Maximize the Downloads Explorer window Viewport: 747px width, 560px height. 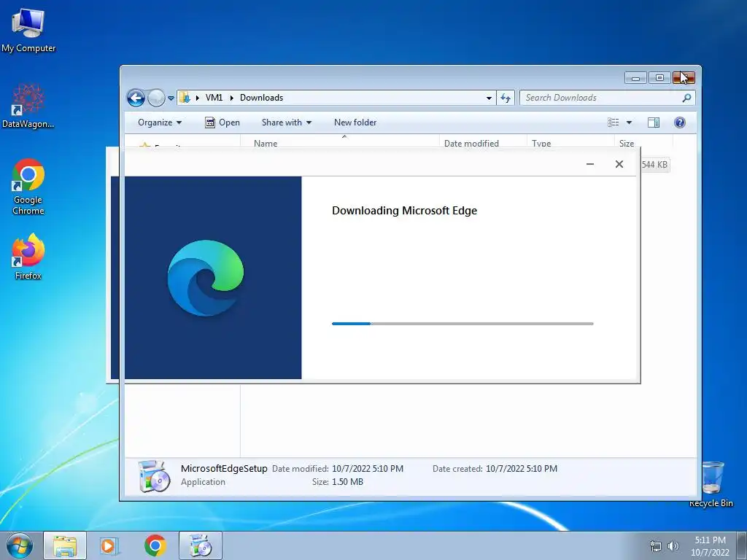coord(659,77)
